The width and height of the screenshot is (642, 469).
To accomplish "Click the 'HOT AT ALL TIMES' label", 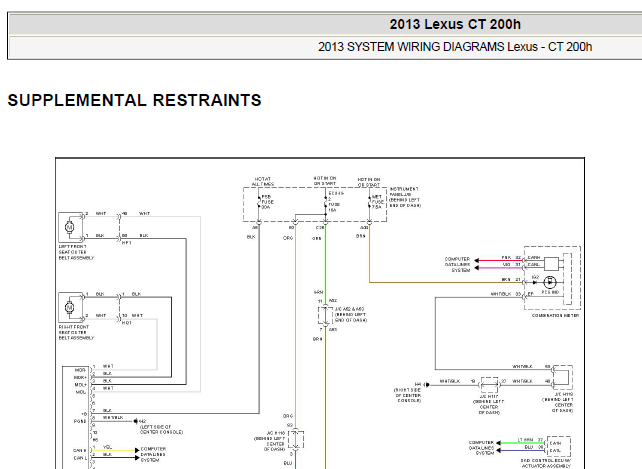I will [263, 181].
